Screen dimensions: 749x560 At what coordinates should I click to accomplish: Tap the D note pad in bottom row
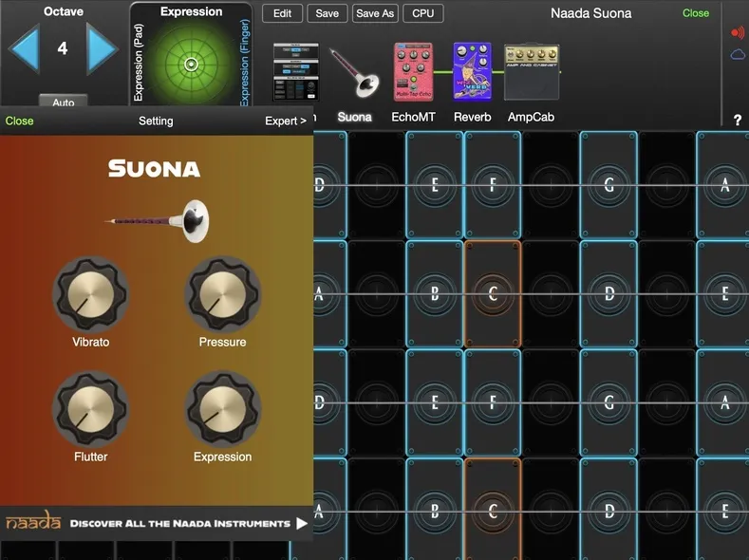(609, 510)
